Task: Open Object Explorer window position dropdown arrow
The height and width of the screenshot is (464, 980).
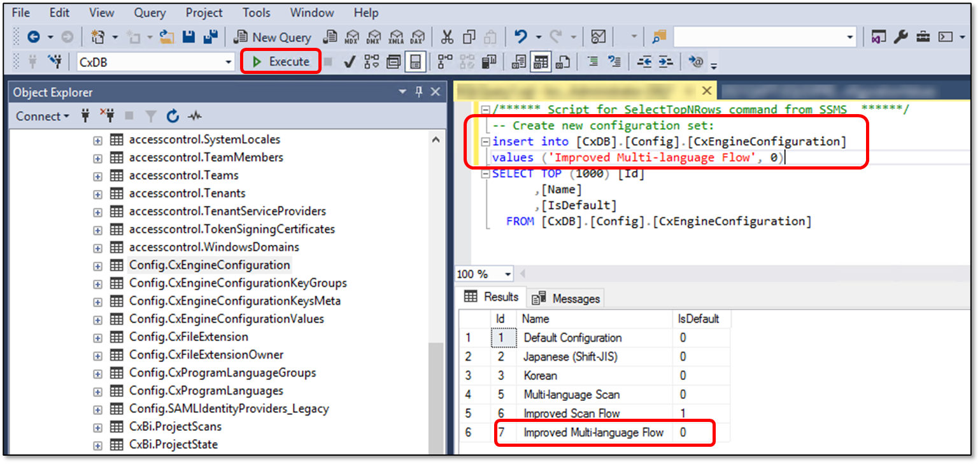Action: (x=402, y=92)
